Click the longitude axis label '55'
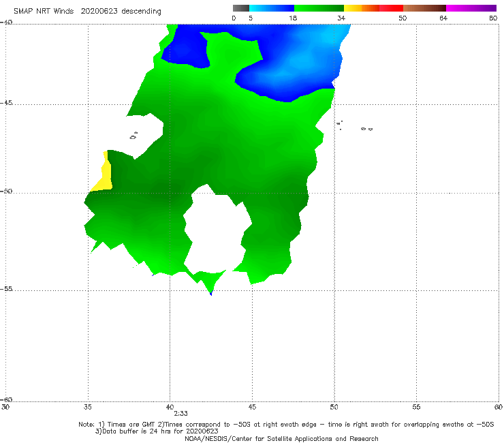This screenshot has width=504, height=443. click(x=416, y=407)
